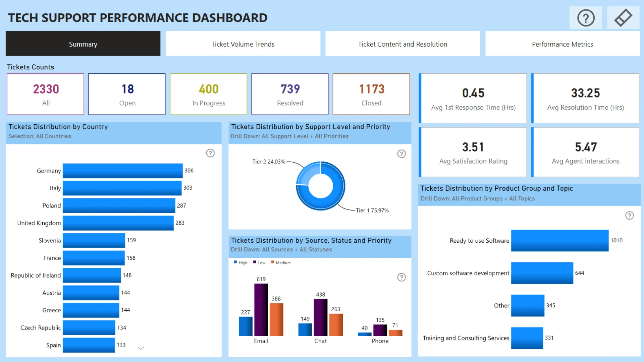
Task: Select the Open tickets card showing 18
Action: (x=127, y=94)
